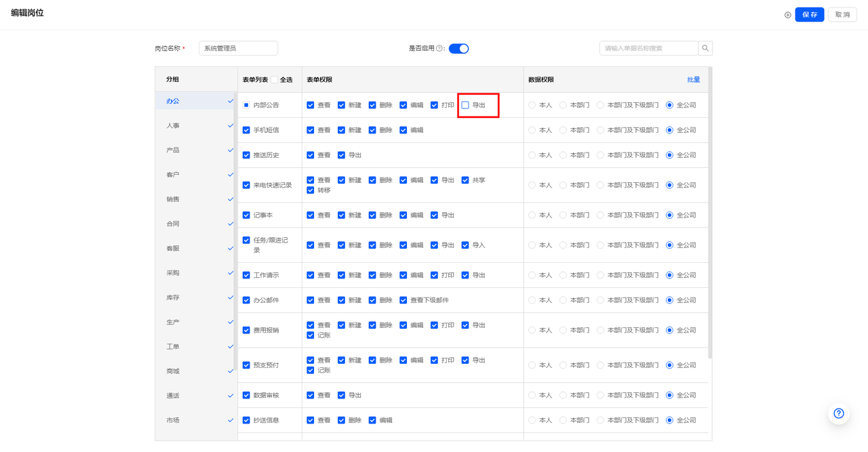Click the 保存 button

pyautogui.click(x=810, y=15)
